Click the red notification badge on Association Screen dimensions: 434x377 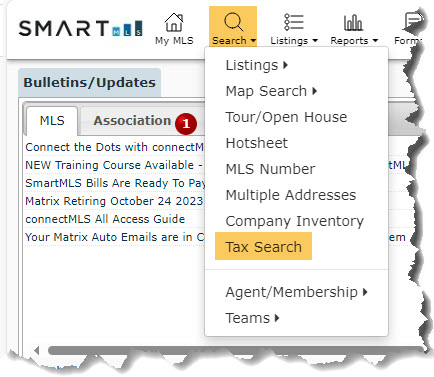pyautogui.click(x=186, y=124)
